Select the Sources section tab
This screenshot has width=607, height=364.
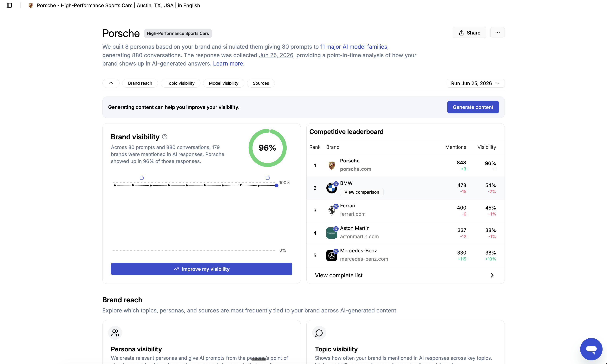(x=261, y=83)
